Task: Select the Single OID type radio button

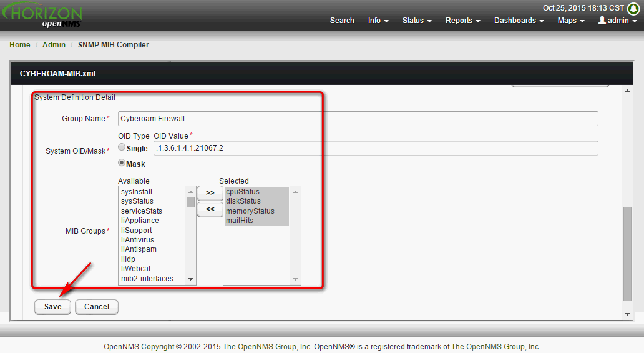Action: tap(122, 147)
